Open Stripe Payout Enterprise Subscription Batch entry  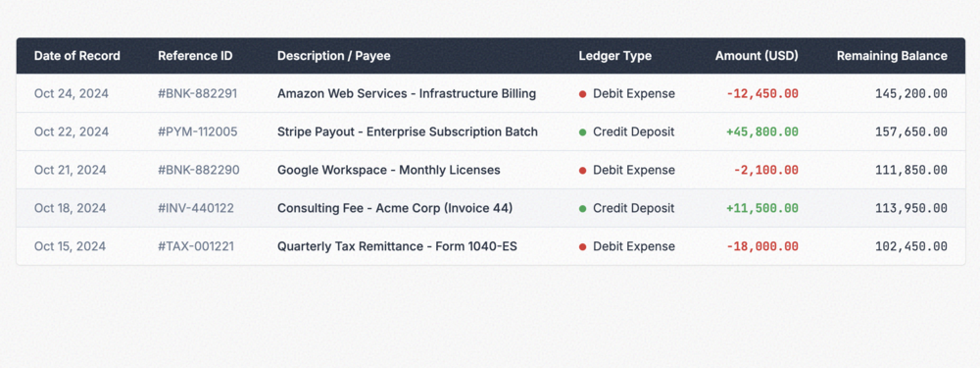click(x=408, y=132)
